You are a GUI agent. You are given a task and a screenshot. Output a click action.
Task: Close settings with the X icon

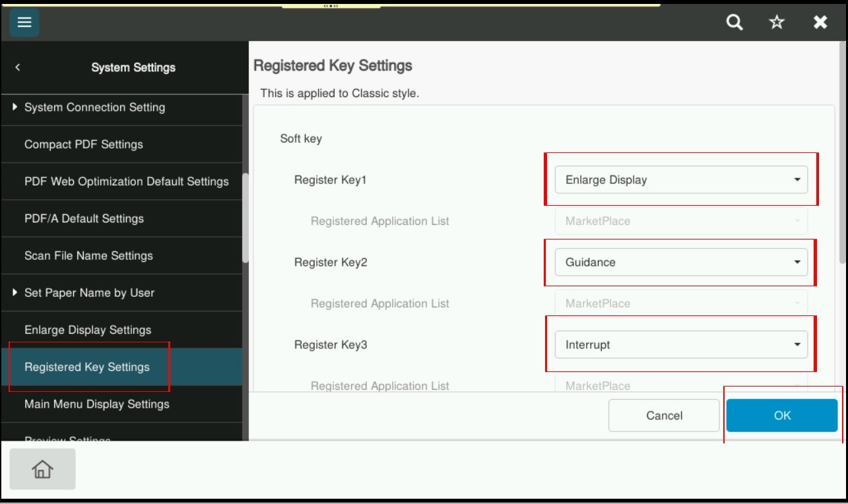820,22
